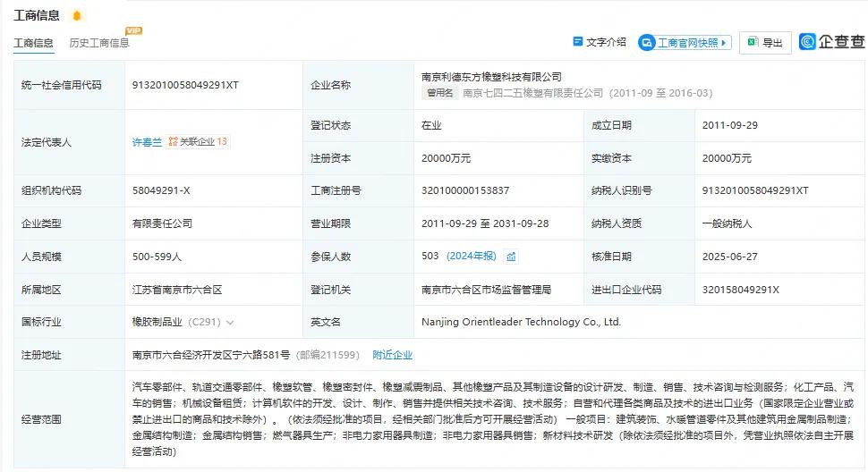Screen dimensions: 868x472
Task: Click English name Nanjing Orientleader Technology Co., Ltd.
Action: (521, 322)
